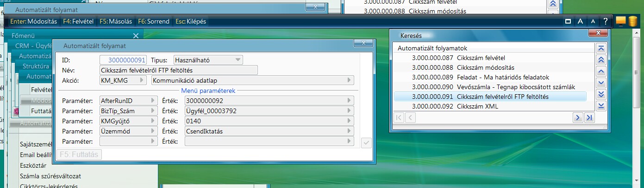Select row 3.000.000.090 Vevőszámla - Tegnap kibocsátott

click(x=490, y=87)
